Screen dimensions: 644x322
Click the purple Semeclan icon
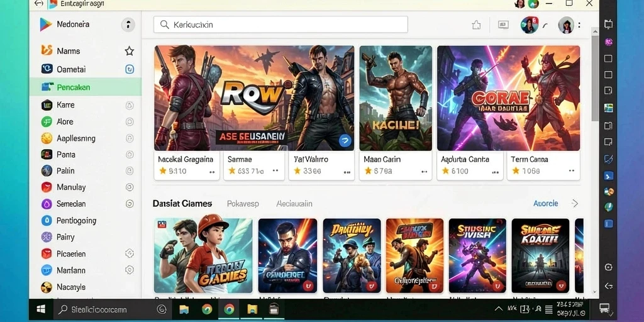click(x=47, y=204)
